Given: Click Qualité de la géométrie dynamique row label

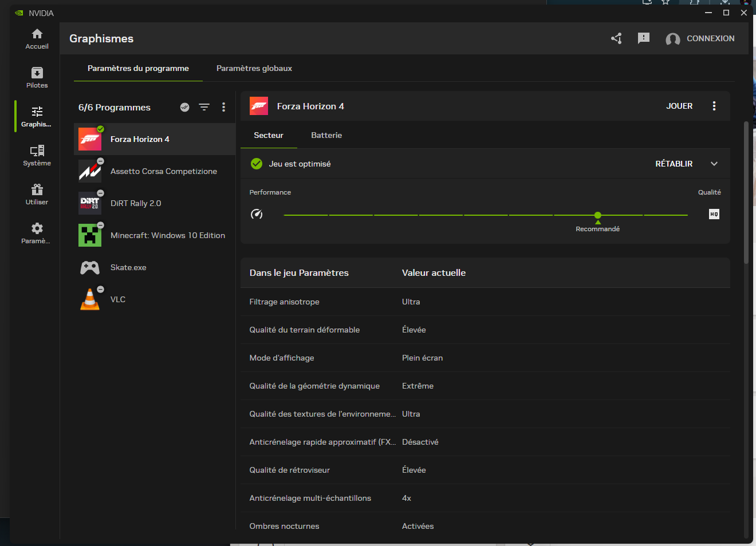Looking at the screenshot, I should (x=314, y=386).
